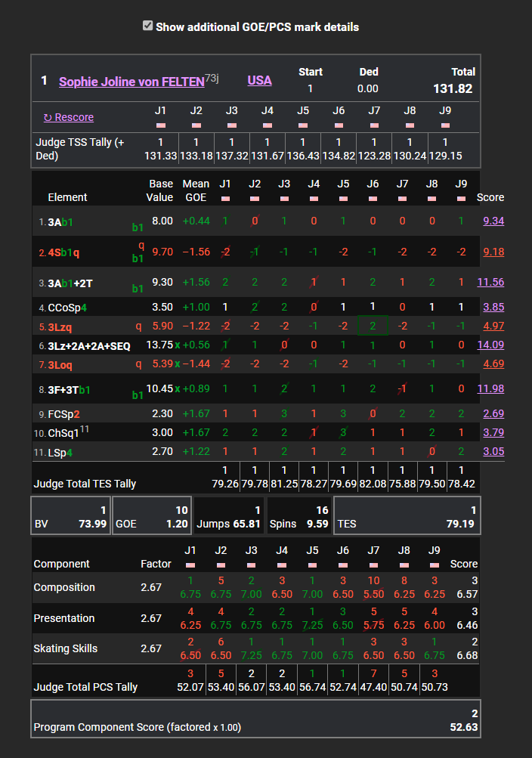Image resolution: width=532 pixels, height=758 pixels.
Task: Click pink minus under J1 in Rescore row
Action: coord(160,125)
